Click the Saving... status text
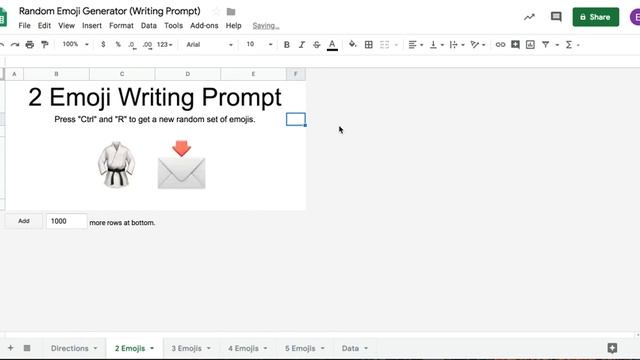640x360 pixels. (x=266, y=26)
